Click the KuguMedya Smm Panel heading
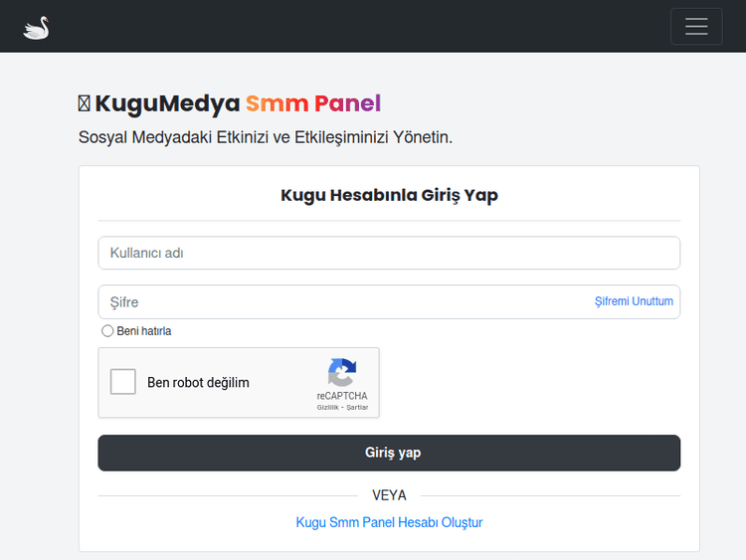Image resolution: width=746 pixels, height=560 pixels. click(x=230, y=103)
